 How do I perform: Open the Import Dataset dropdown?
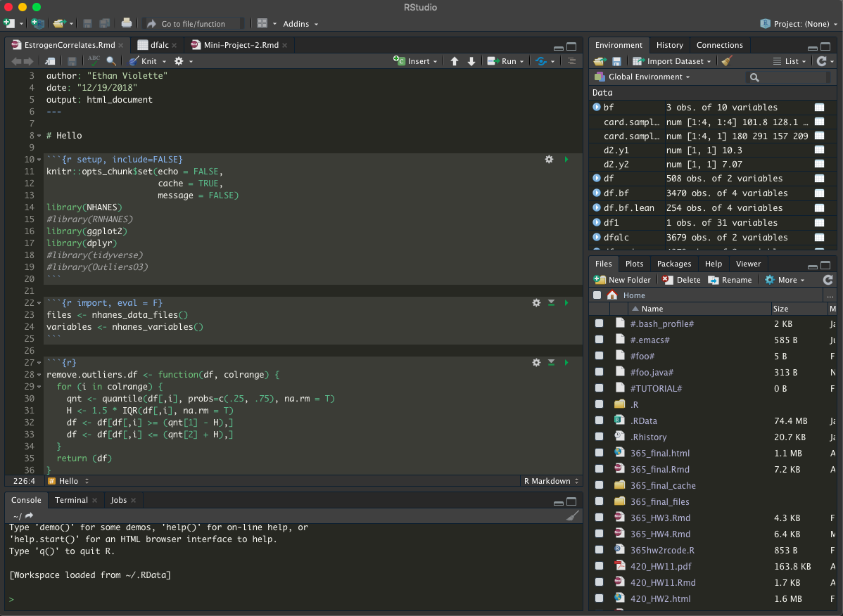point(672,61)
